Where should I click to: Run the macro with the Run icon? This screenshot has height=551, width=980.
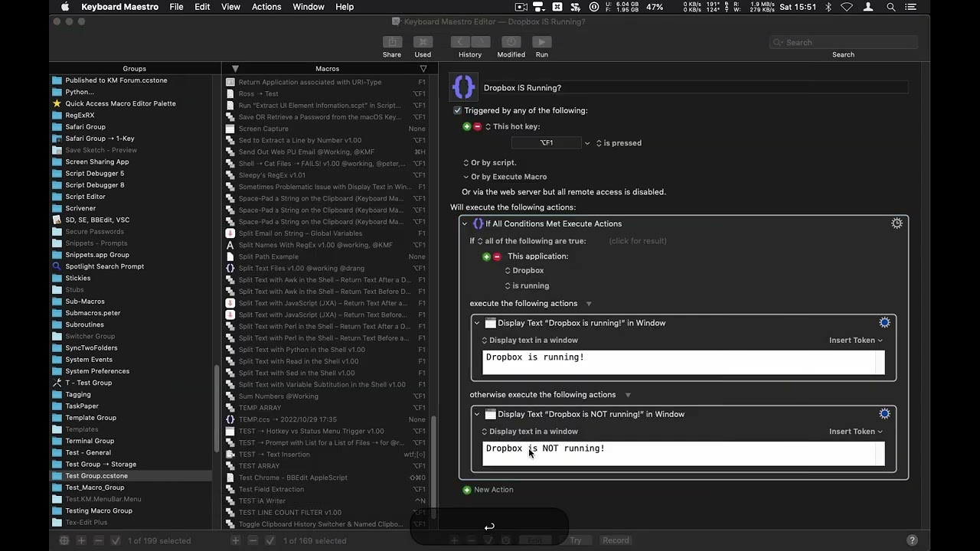pyautogui.click(x=541, y=42)
